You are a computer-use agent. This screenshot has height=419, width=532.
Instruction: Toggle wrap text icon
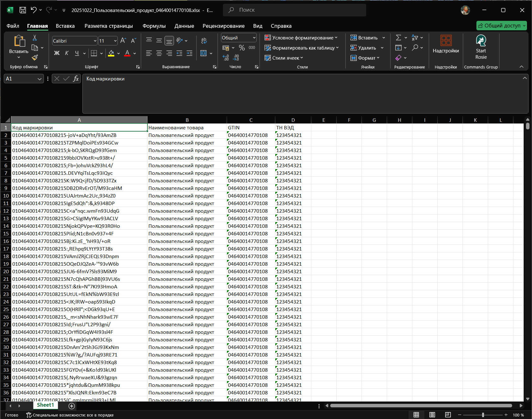204,41
